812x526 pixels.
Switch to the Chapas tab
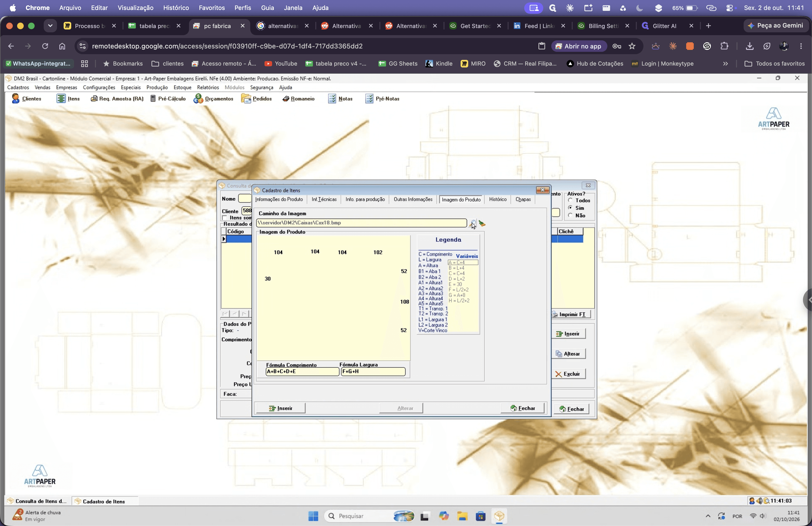pyautogui.click(x=523, y=199)
